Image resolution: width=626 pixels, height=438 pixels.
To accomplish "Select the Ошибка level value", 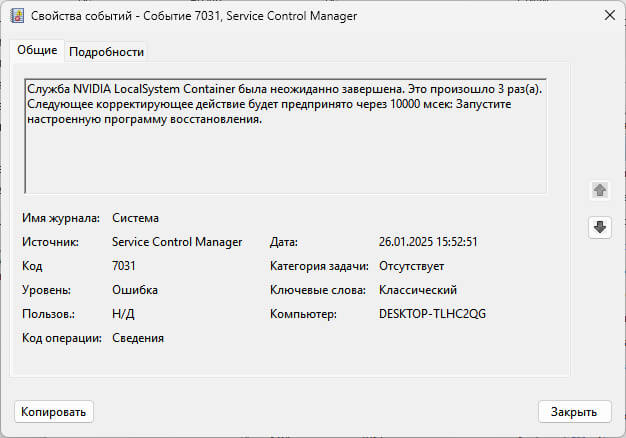I will 135,290.
